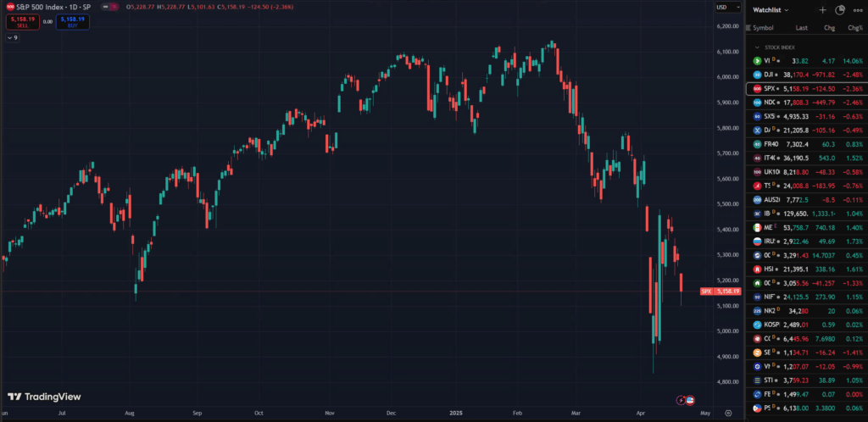The width and height of the screenshot is (868, 422).
Task: Click the red SELL 5,158.19 button
Action: (23, 21)
